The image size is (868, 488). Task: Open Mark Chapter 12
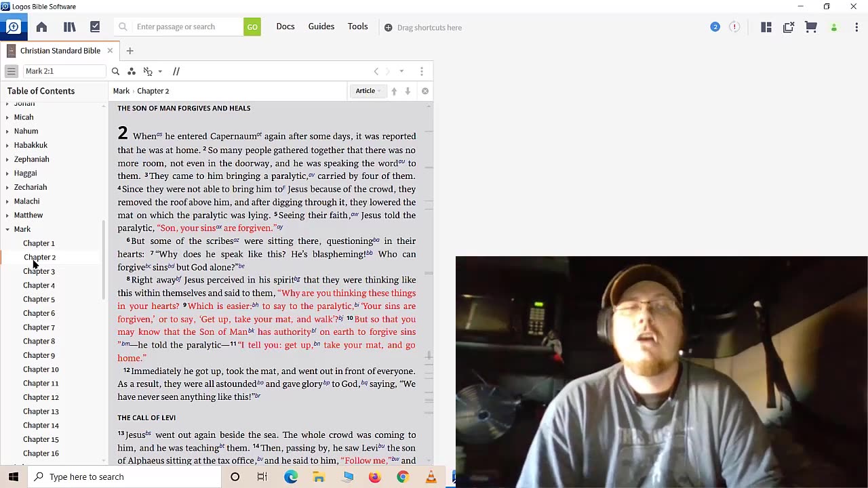point(41,397)
